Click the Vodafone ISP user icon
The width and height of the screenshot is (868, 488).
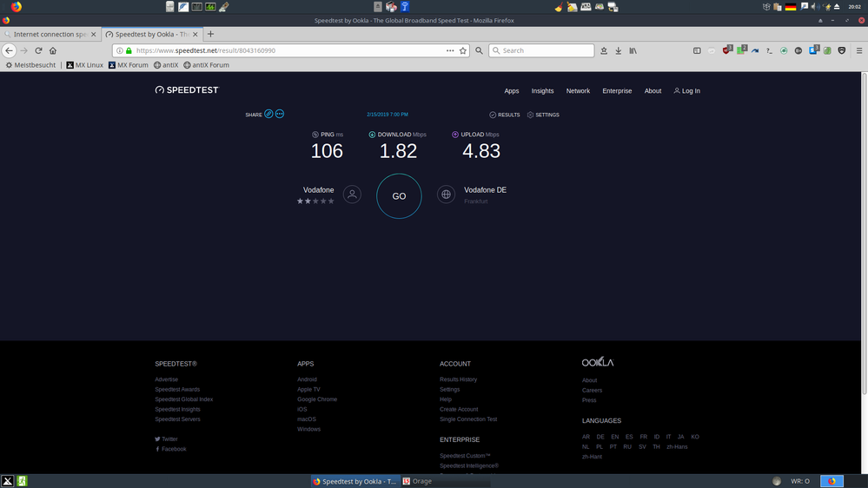352,195
